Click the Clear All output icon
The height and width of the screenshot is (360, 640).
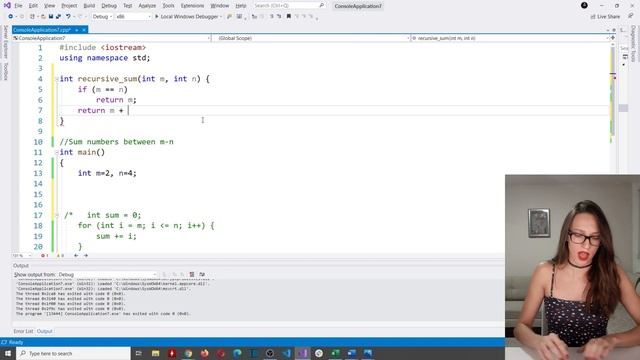(x=192, y=274)
